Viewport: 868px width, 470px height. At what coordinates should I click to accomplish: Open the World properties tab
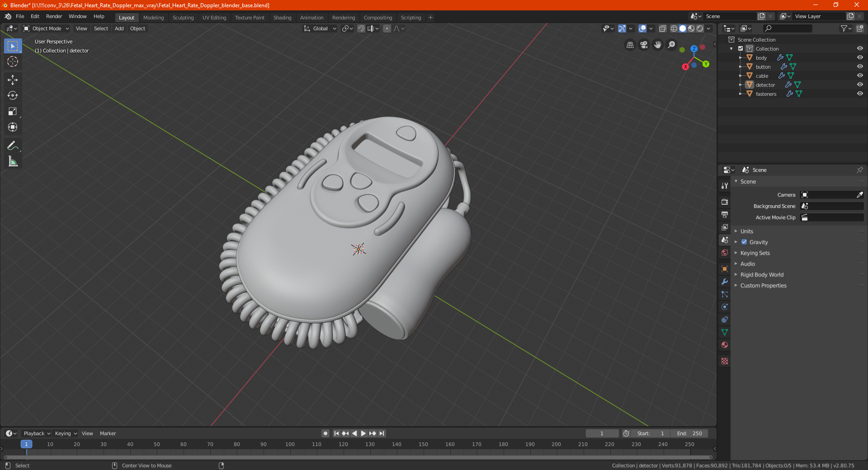(725, 253)
